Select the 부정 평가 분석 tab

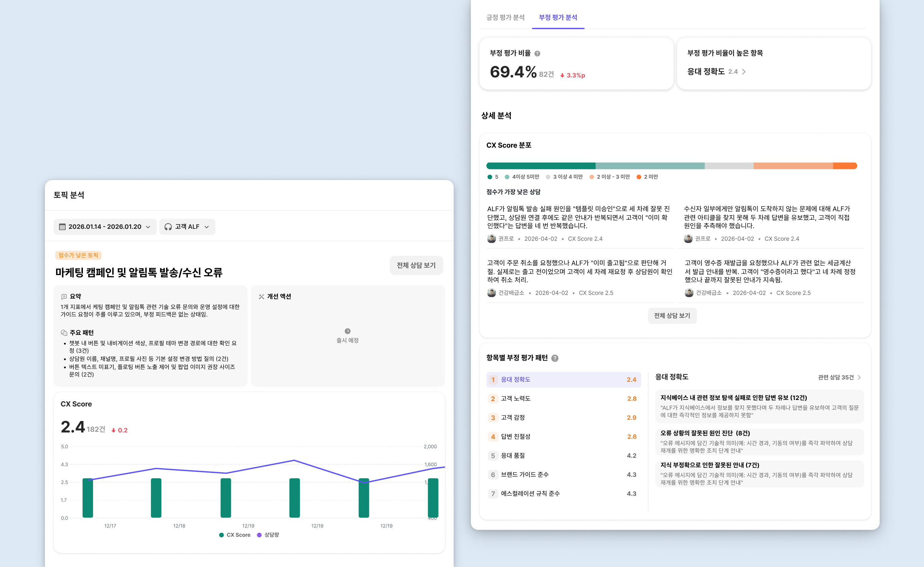pyautogui.click(x=558, y=17)
